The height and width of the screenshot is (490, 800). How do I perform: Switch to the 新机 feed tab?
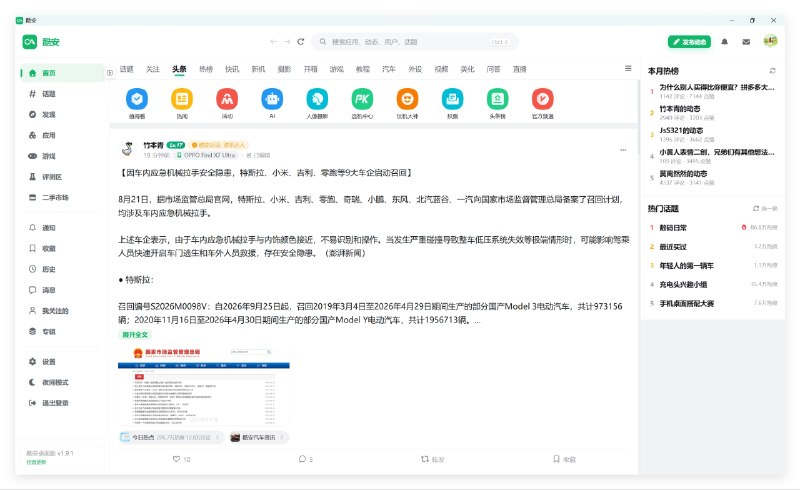click(258, 69)
